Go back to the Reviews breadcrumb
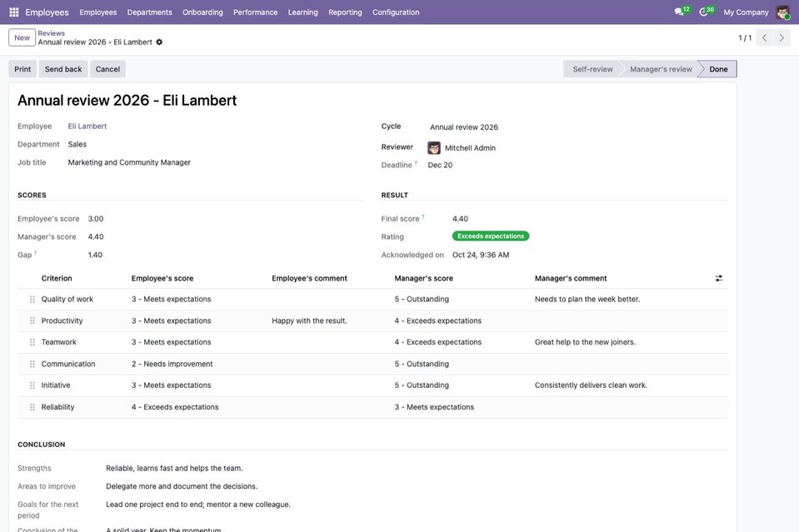Image resolution: width=799 pixels, height=532 pixels. [51, 33]
